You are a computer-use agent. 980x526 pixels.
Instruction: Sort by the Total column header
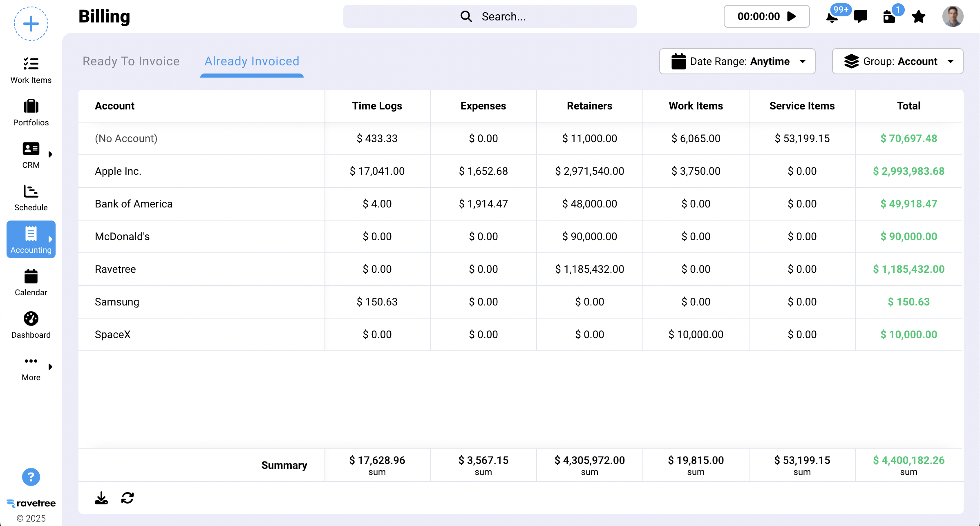(x=908, y=106)
